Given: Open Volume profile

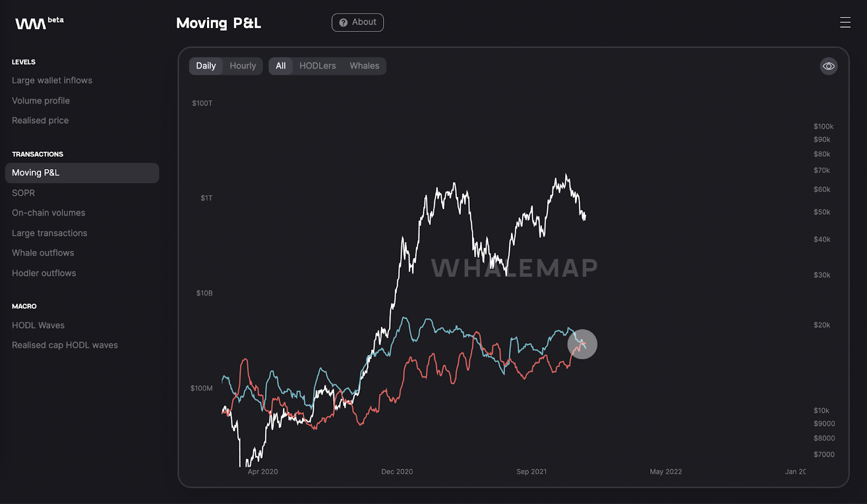Looking at the screenshot, I should click(41, 100).
